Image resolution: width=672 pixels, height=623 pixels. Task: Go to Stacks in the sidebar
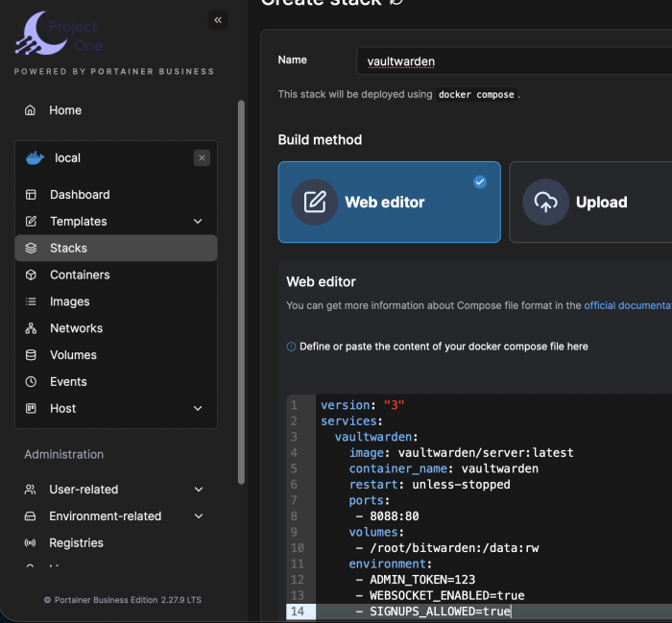116,248
